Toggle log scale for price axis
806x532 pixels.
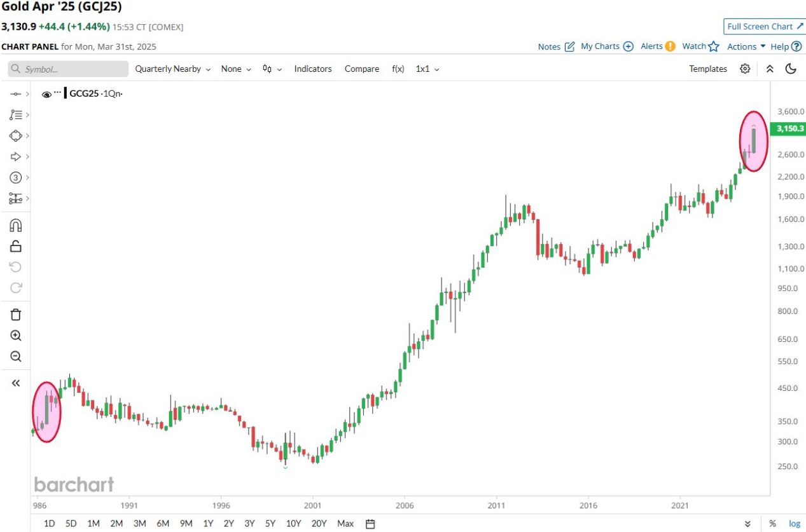pyautogui.click(x=795, y=524)
